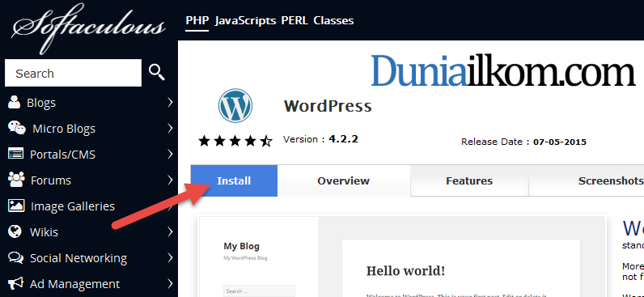The height and width of the screenshot is (297, 644).
Task: Expand the Micro Blogs chevron
Action: click(171, 128)
